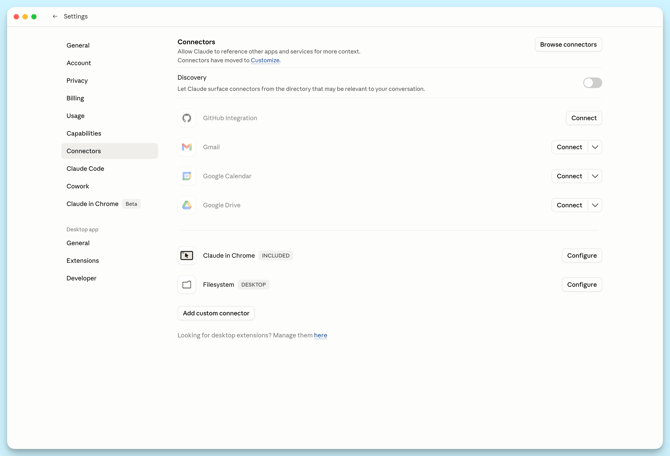
Task: Expand the Google Calendar Connect dropdown arrow
Action: [x=595, y=176]
